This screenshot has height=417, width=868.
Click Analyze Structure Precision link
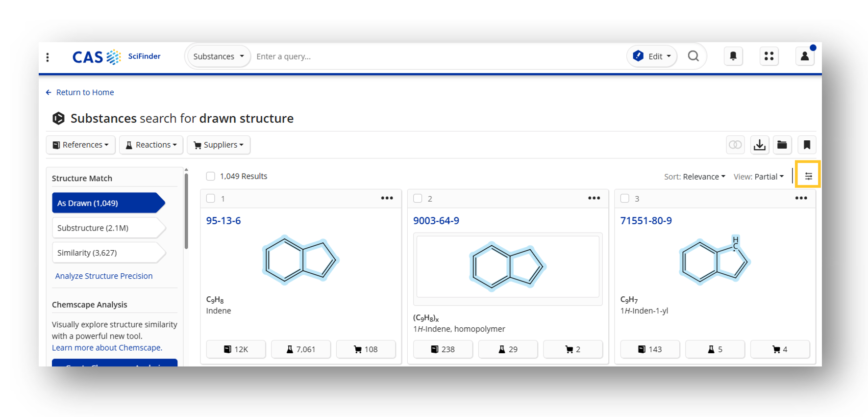(x=104, y=276)
